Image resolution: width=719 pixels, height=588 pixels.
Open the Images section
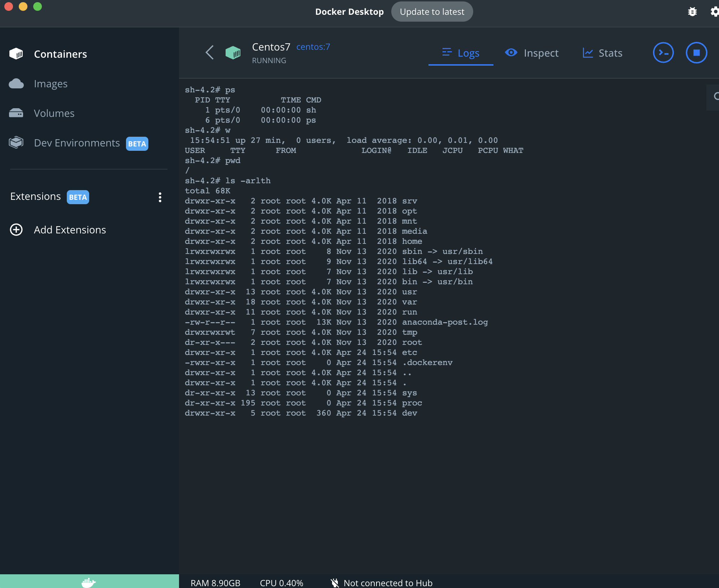tap(51, 84)
